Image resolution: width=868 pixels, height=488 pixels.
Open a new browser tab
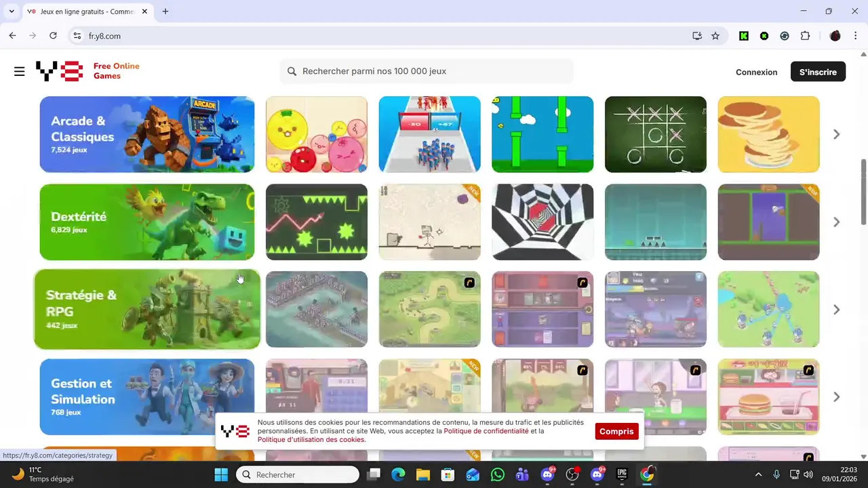[x=165, y=12]
